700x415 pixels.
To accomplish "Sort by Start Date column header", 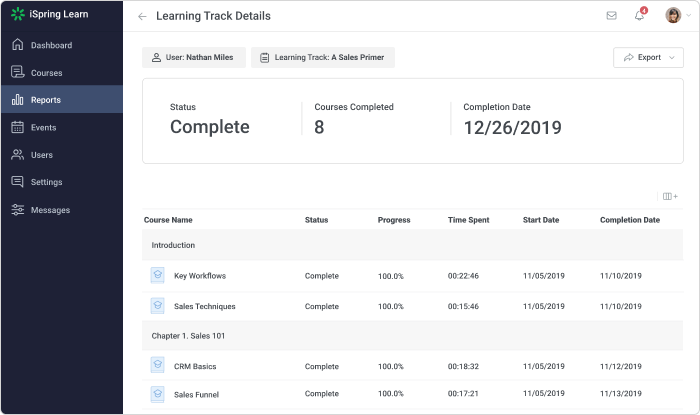I will pos(541,220).
